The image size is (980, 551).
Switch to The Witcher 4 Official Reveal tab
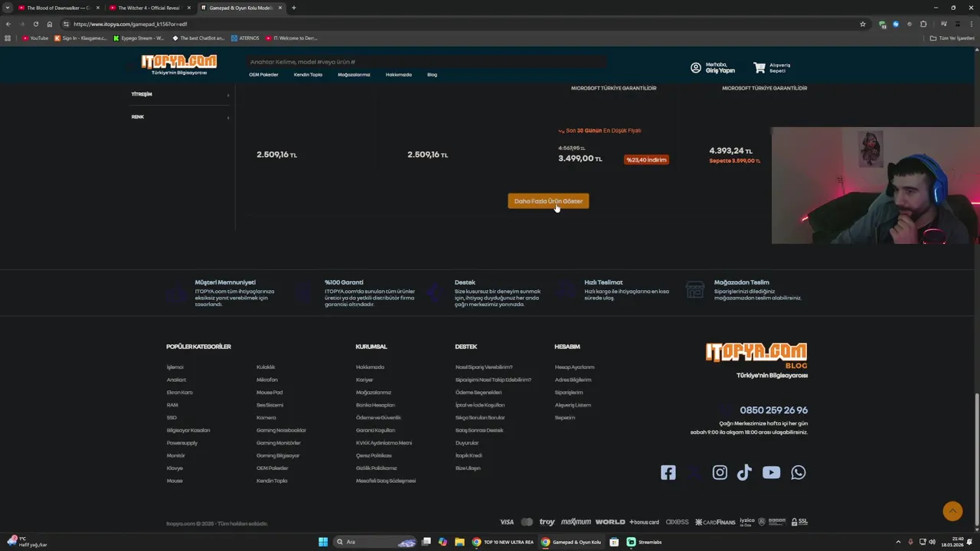click(x=149, y=8)
